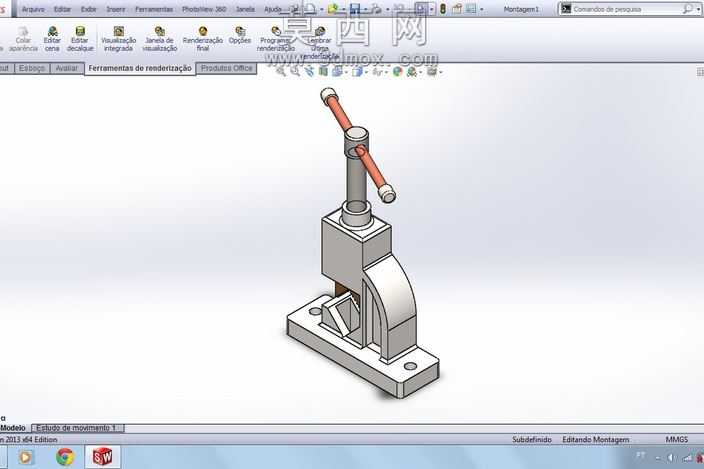The width and height of the screenshot is (704, 469).
Task: Open Janela de visualização
Action: pyautogui.click(x=159, y=39)
